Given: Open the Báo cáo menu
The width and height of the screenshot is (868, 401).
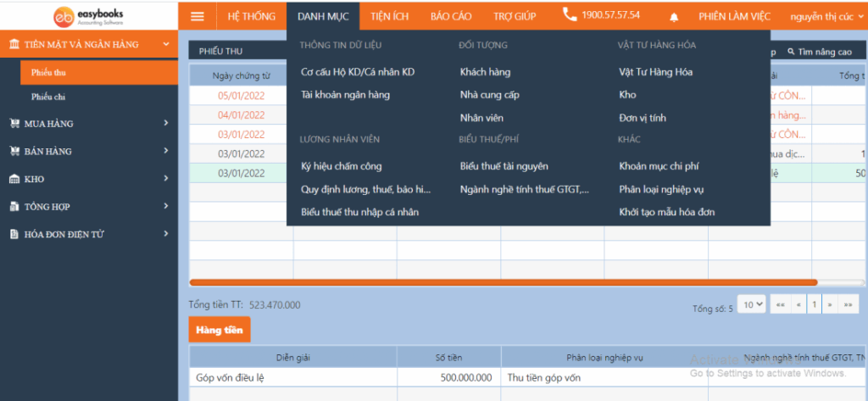Looking at the screenshot, I should (x=451, y=16).
